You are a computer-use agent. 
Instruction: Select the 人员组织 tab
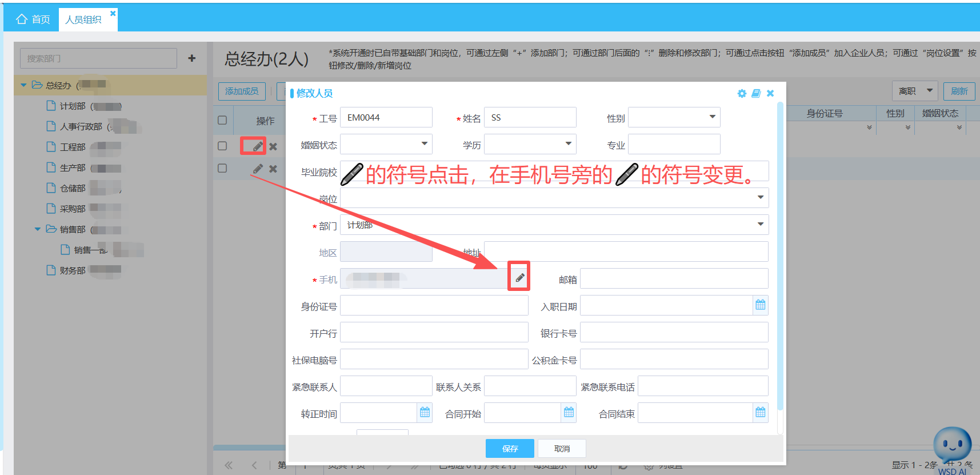point(83,19)
